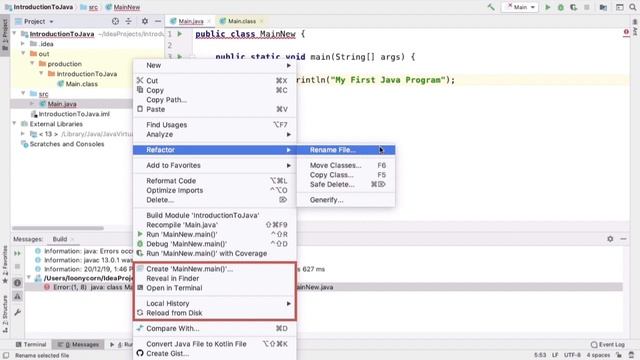Select Cut from the context menu
The width and height of the screenshot is (640, 360).
[215, 81]
